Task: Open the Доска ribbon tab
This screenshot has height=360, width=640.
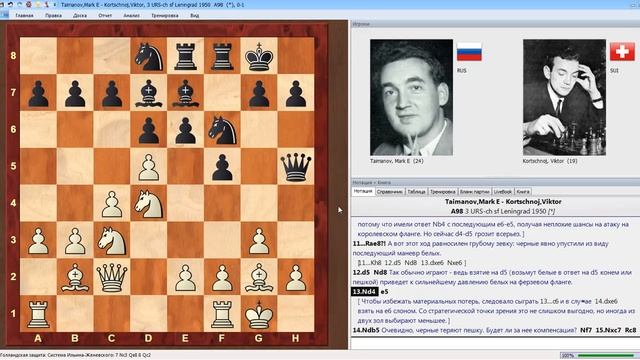Action: pos(80,16)
